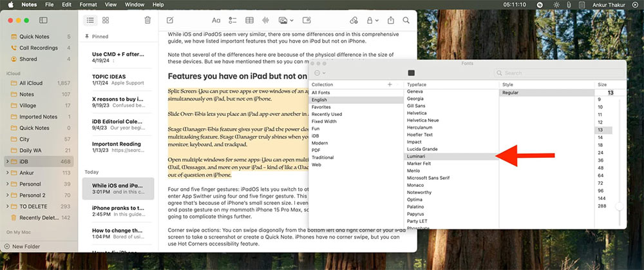
Task: Search notes with magnifier icon
Action: [x=406, y=20]
